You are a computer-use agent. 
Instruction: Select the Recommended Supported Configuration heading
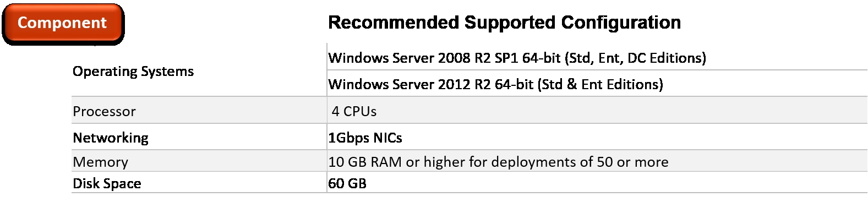tap(504, 23)
